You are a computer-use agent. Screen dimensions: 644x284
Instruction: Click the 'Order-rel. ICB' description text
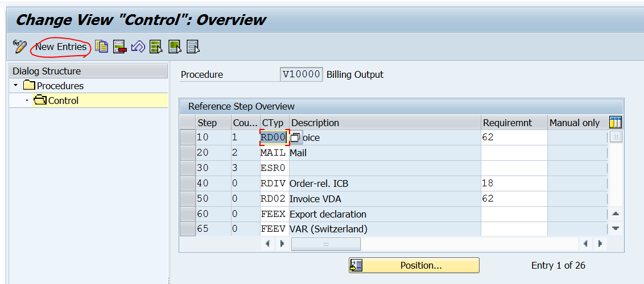tap(319, 183)
